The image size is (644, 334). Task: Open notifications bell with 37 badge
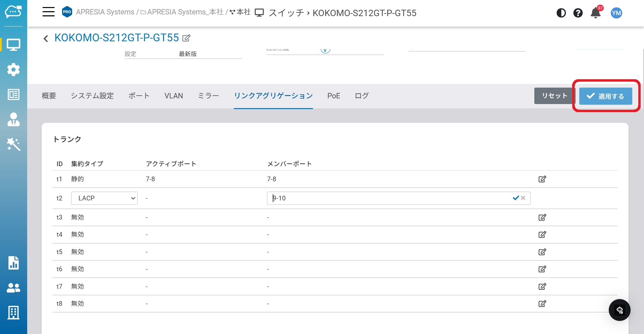pyautogui.click(x=595, y=13)
